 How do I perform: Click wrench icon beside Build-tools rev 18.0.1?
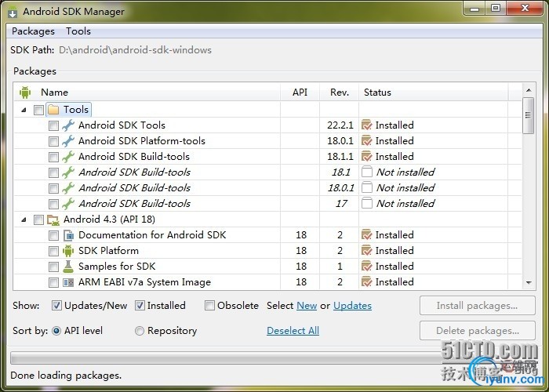pyautogui.click(x=68, y=188)
